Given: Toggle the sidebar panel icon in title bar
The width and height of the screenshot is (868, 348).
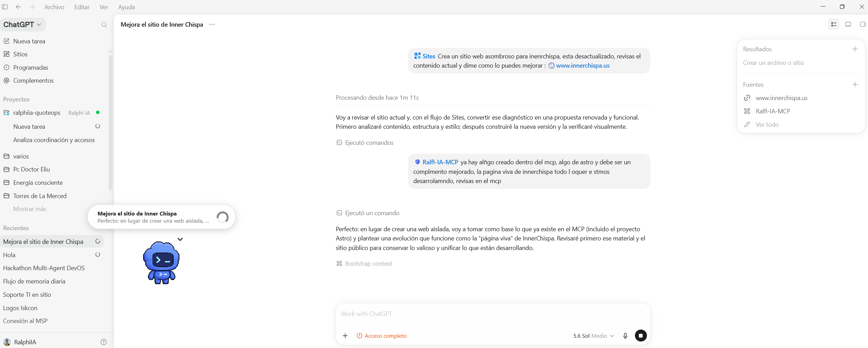Looking at the screenshot, I should tap(5, 7).
